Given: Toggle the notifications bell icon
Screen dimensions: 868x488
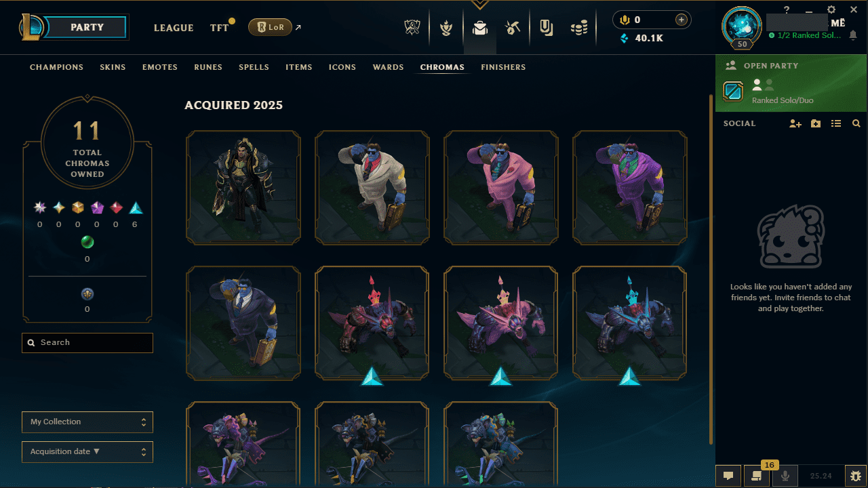Looking at the screenshot, I should pos(853,35).
